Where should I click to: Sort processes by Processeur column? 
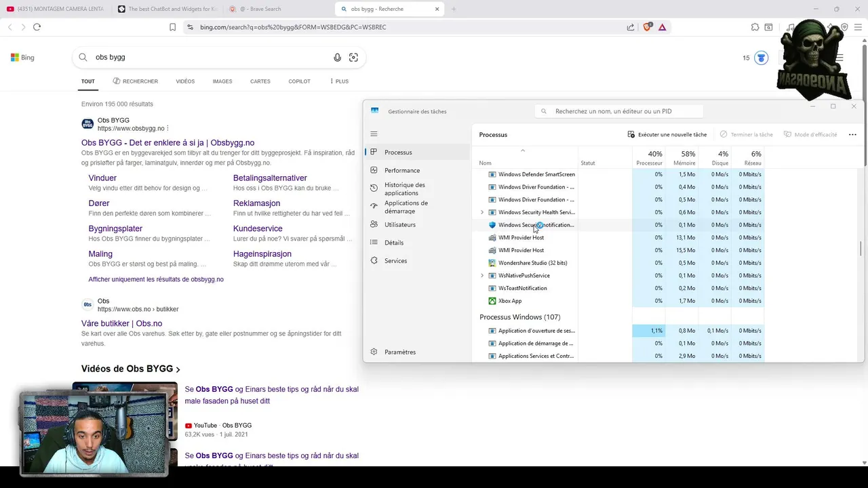pyautogui.click(x=649, y=157)
